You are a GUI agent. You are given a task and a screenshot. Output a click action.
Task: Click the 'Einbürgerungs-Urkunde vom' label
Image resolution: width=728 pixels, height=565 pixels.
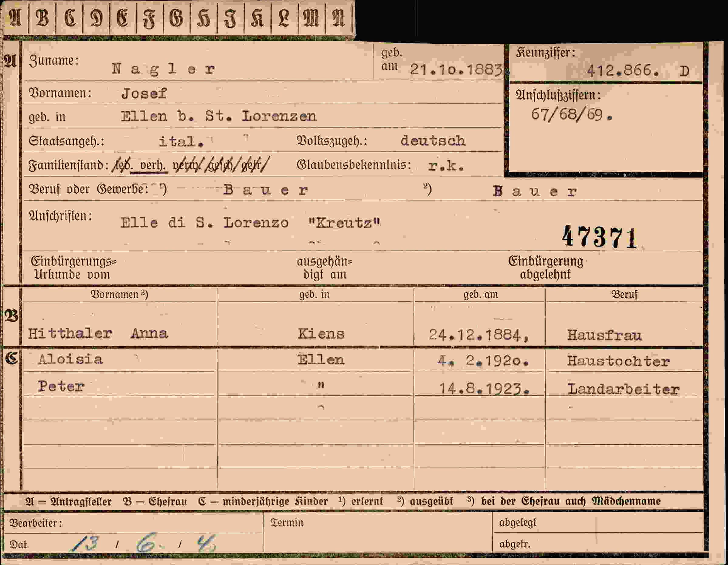coord(73,268)
